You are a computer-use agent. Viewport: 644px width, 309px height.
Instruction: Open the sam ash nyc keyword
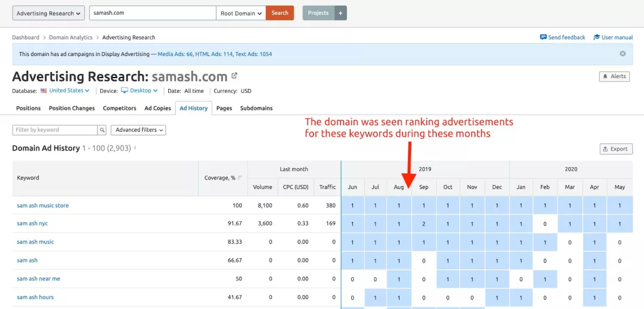pos(32,224)
